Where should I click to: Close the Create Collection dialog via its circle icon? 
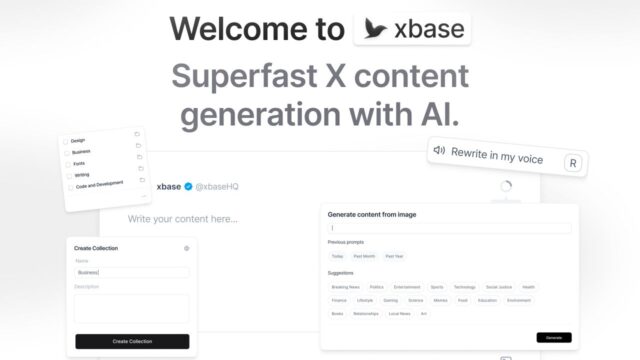point(187,248)
